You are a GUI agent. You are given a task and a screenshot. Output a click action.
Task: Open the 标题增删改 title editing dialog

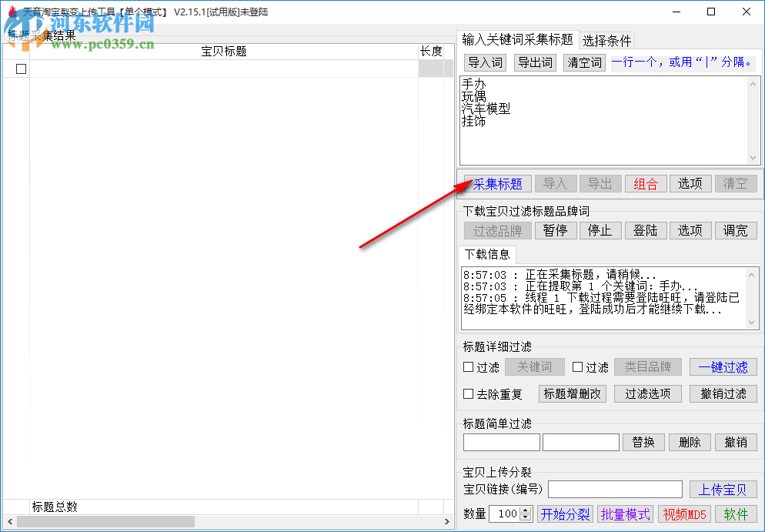tap(572, 393)
